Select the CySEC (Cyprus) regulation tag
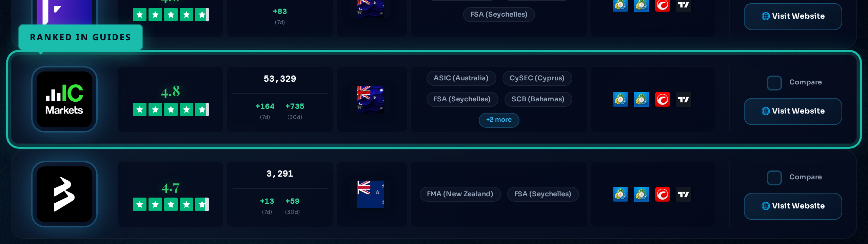This screenshot has height=244, width=868. coord(537,78)
